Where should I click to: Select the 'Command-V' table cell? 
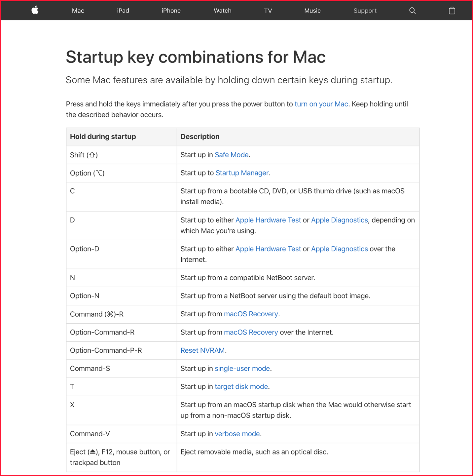click(122, 434)
